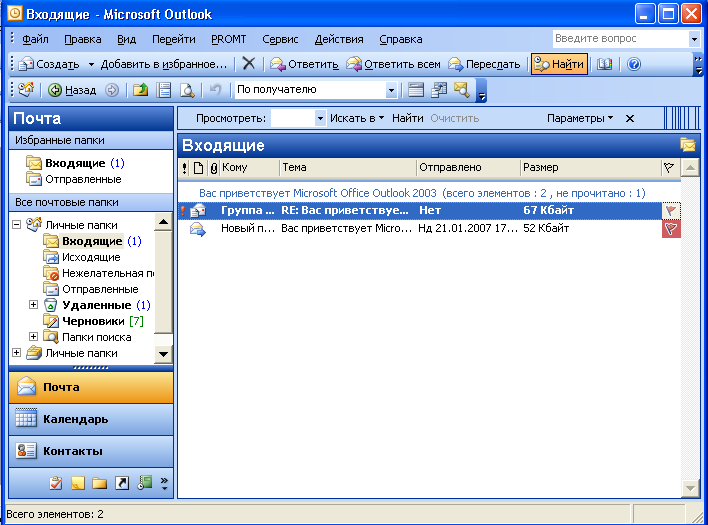Go up one level folder icon
The height and width of the screenshot is (525, 708).
[140, 90]
